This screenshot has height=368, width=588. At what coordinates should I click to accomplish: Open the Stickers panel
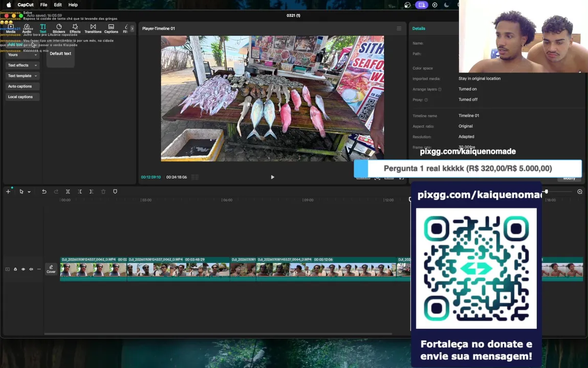pyautogui.click(x=59, y=29)
